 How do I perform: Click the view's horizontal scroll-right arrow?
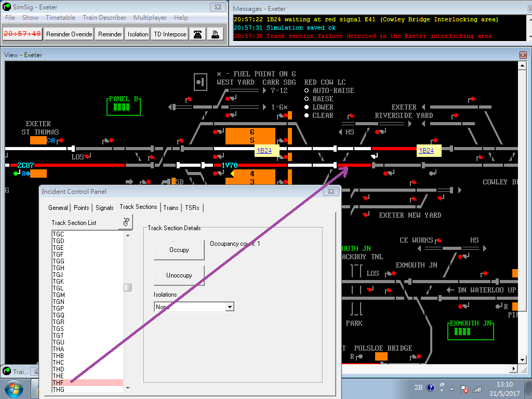pos(514,368)
